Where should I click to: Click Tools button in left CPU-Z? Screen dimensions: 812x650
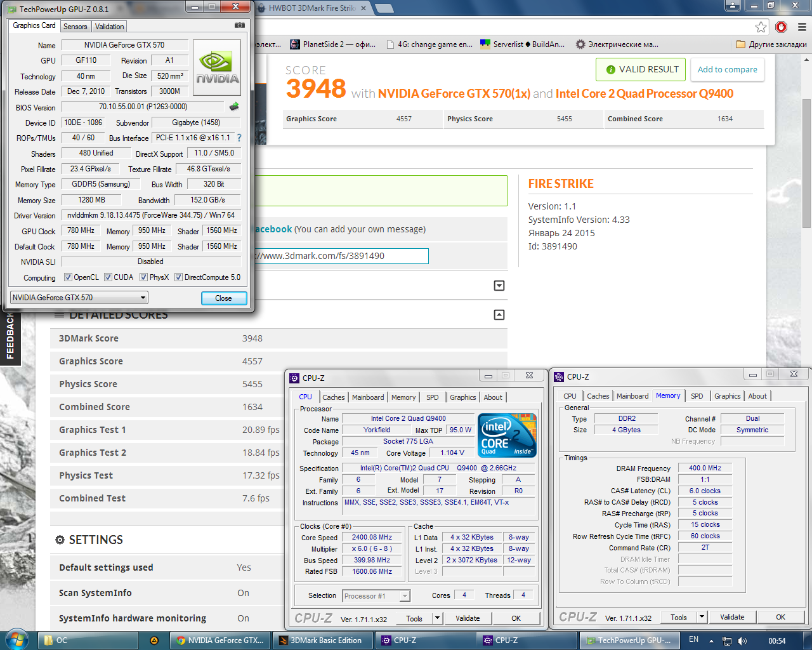[414, 618]
